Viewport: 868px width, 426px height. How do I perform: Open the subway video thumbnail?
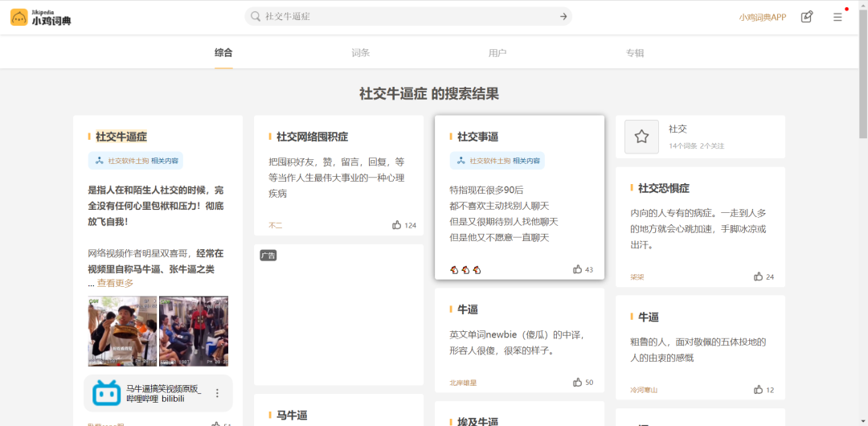click(194, 331)
